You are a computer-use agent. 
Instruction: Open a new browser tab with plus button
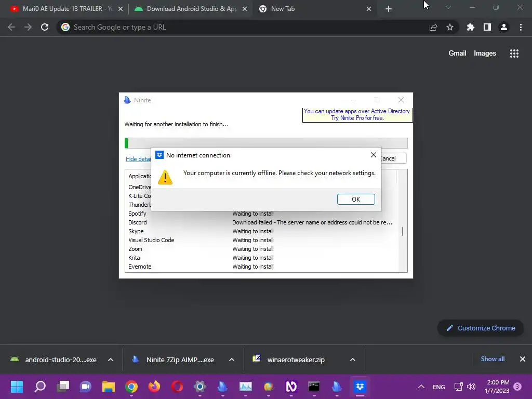389,9
